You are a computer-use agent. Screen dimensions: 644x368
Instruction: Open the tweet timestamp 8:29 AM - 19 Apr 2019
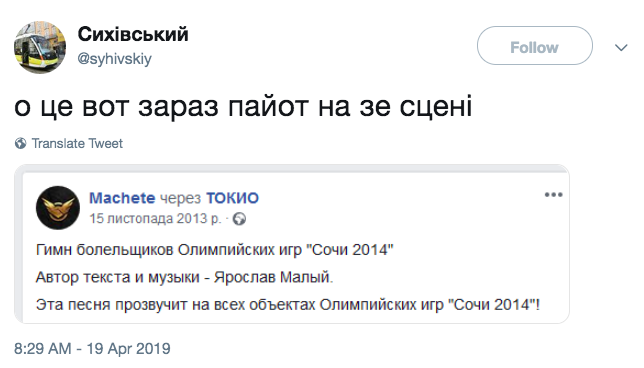pos(92,349)
